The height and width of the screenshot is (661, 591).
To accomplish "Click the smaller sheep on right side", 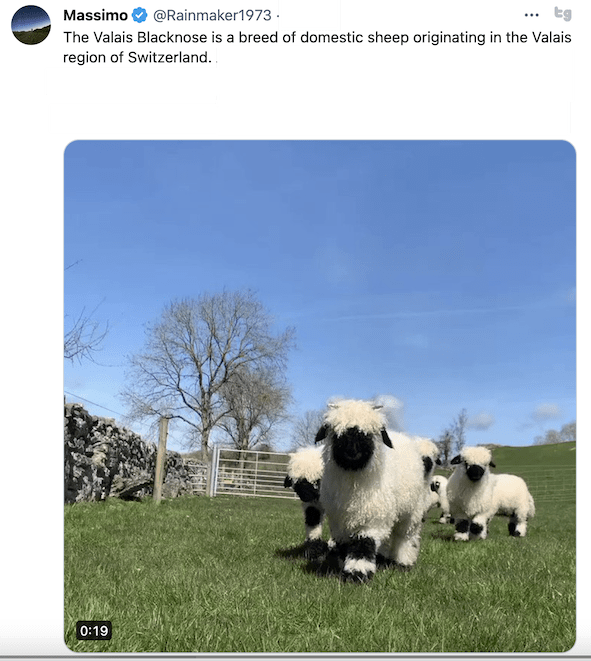I will pyautogui.click(x=489, y=493).
